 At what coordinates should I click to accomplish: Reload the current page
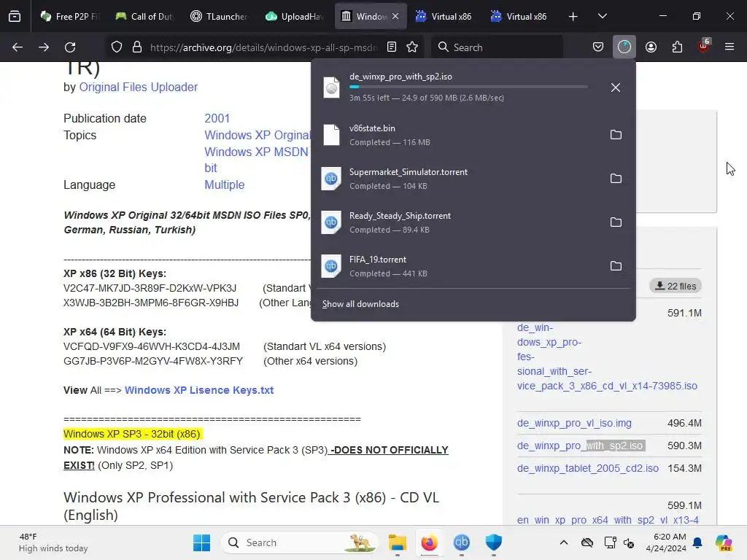coord(70,47)
